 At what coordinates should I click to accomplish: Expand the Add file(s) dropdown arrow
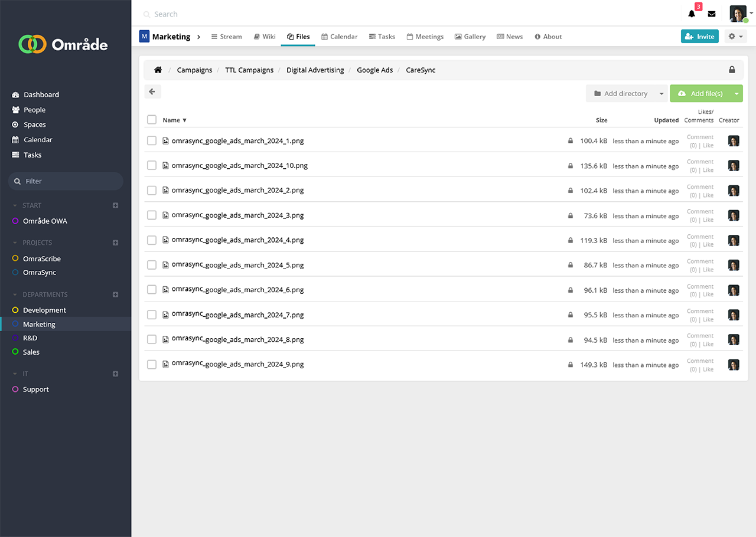tap(737, 94)
